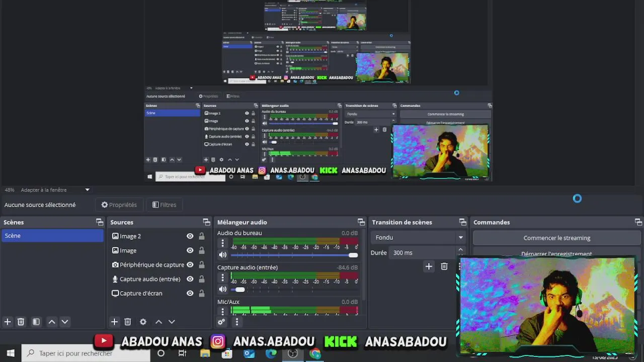
Task: Hide the Capture d'écran source
Action: 190,294
